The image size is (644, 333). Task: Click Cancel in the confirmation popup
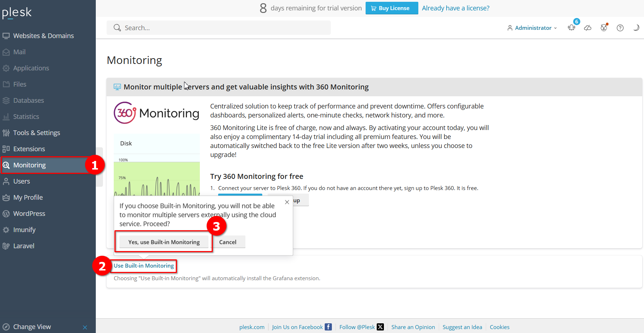coord(228,242)
